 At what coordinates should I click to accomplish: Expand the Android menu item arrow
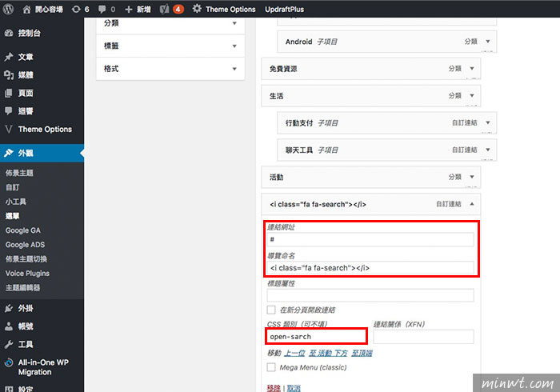(488, 42)
